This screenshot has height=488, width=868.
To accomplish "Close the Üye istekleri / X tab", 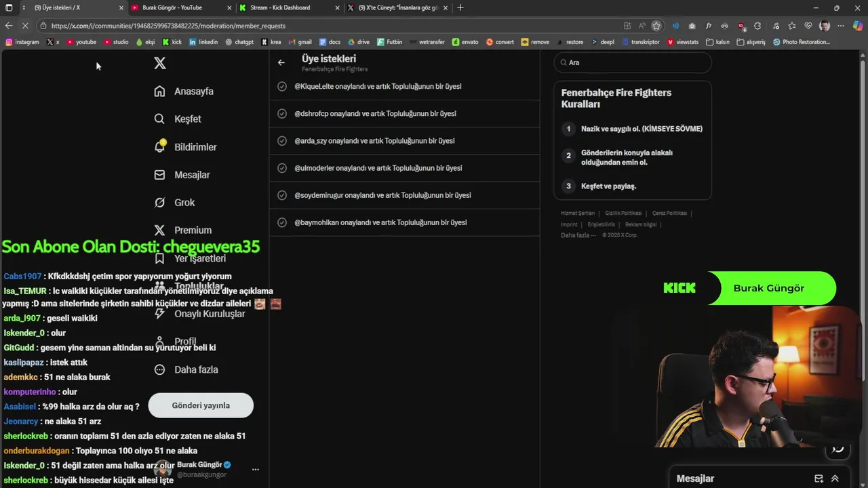I will (121, 7).
